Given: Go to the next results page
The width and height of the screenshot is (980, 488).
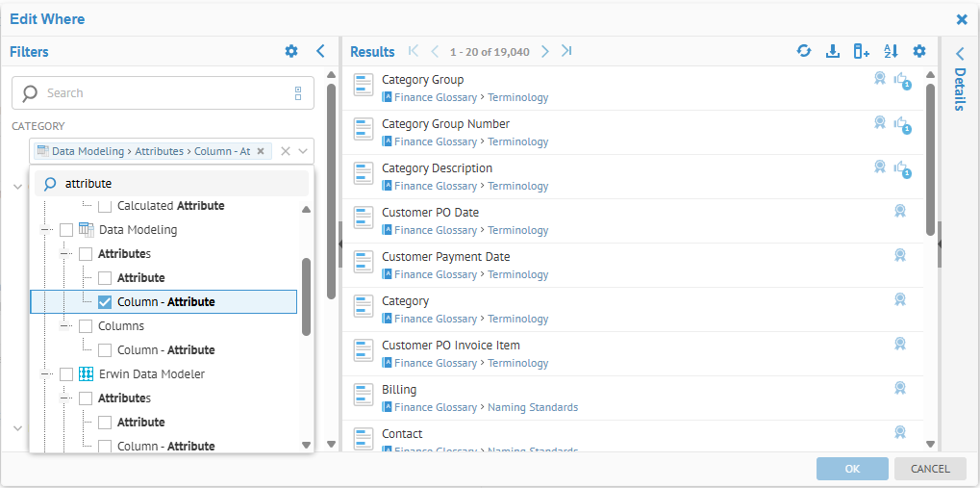Looking at the screenshot, I should (545, 51).
